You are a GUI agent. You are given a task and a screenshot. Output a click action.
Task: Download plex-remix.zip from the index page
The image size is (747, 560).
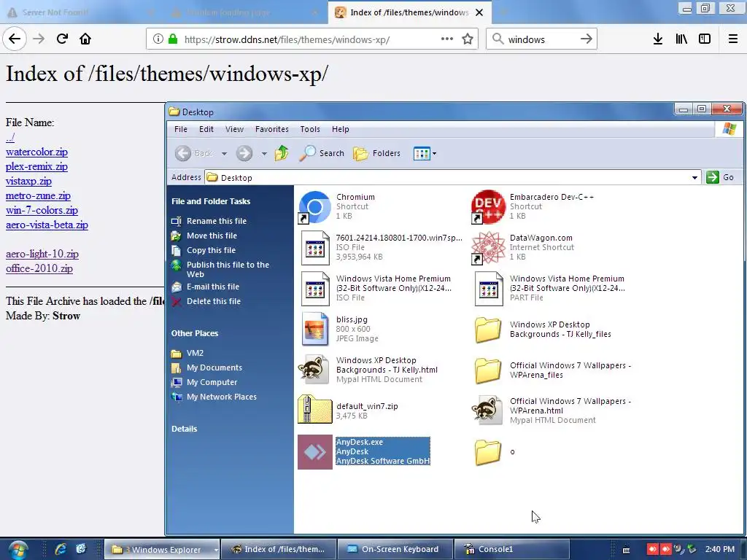[36, 167]
